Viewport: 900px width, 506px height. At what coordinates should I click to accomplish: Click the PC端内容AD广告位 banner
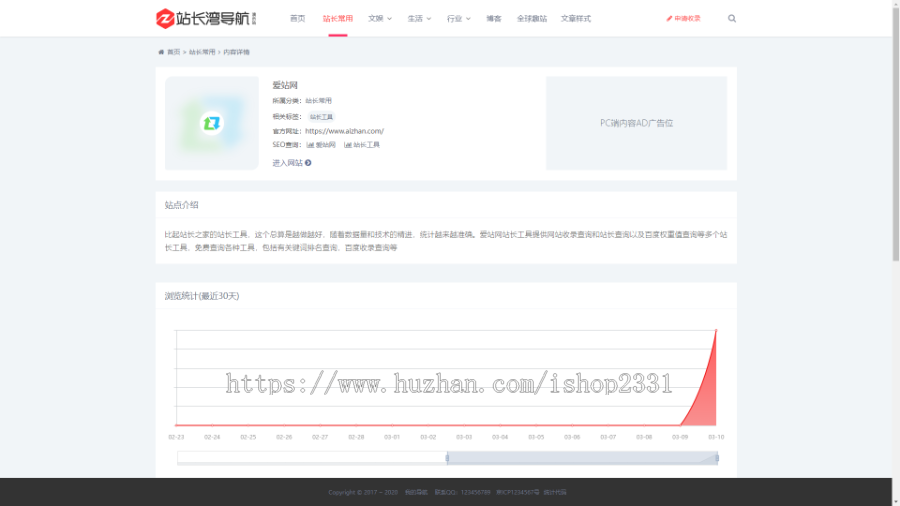click(x=637, y=123)
